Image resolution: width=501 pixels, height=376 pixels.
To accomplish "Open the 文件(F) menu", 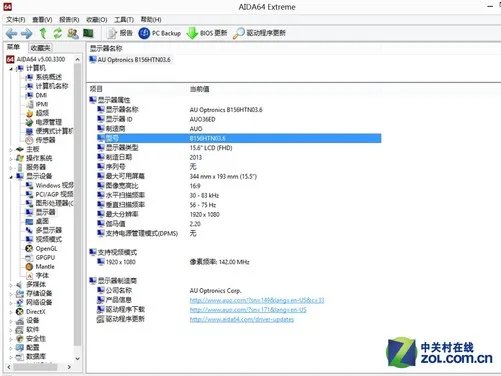I will tap(16, 20).
